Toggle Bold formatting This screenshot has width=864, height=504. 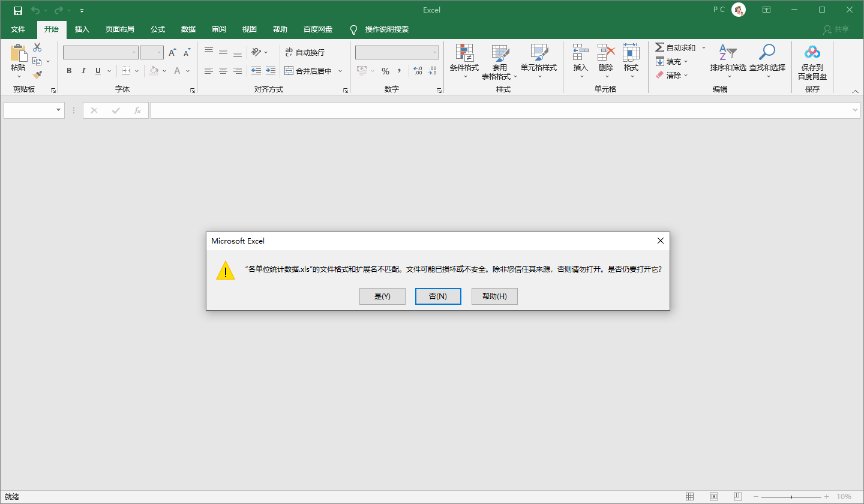pos(69,71)
